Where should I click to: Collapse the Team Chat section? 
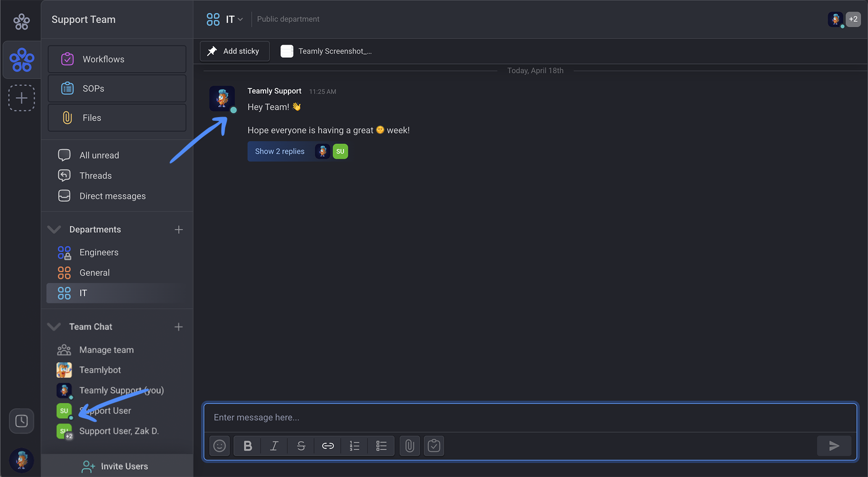(54, 327)
